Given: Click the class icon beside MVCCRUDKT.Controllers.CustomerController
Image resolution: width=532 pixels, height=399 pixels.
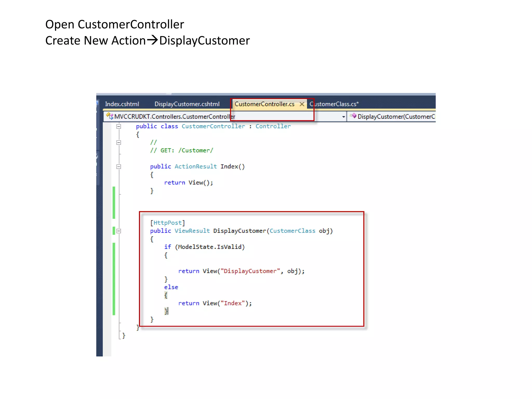Looking at the screenshot, I should tap(110, 116).
